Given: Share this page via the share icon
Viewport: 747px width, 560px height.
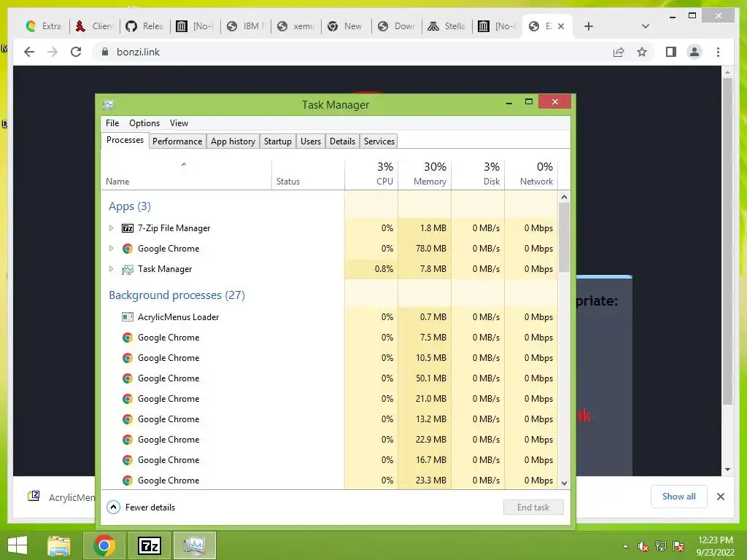Looking at the screenshot, I should coord(619,52).
